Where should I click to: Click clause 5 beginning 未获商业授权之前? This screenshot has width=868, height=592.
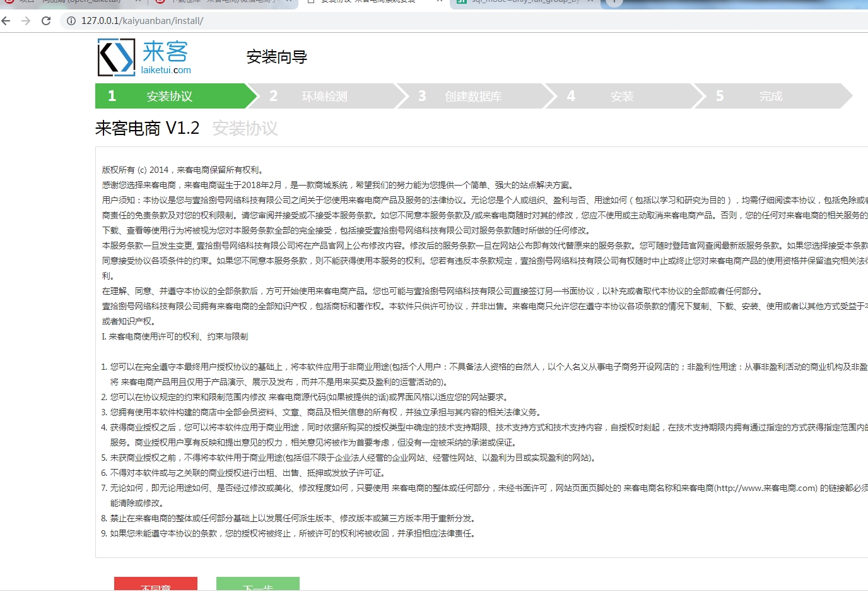(349, 458)
